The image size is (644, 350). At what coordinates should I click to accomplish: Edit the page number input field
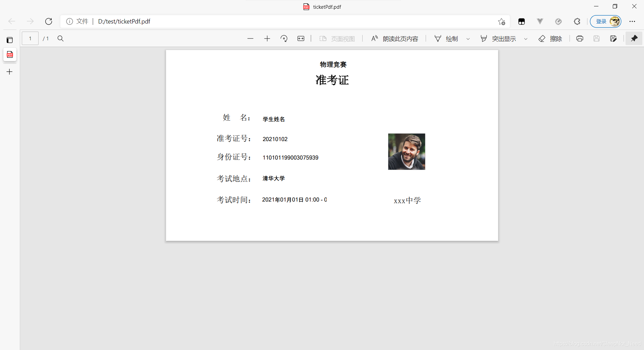pyautogui.click(x=30, y=38)
